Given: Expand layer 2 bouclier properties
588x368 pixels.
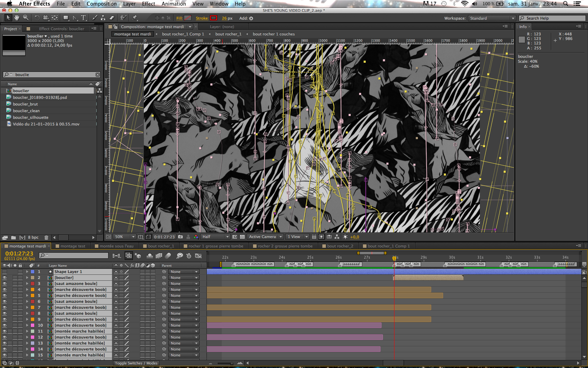Looking at the screenshot, I should click(27, 278).
